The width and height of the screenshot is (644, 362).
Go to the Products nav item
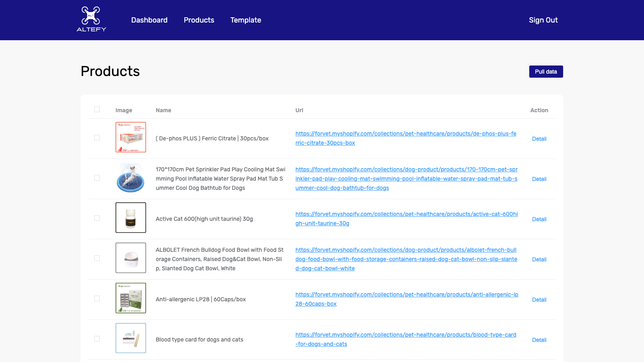pos(199,20)
